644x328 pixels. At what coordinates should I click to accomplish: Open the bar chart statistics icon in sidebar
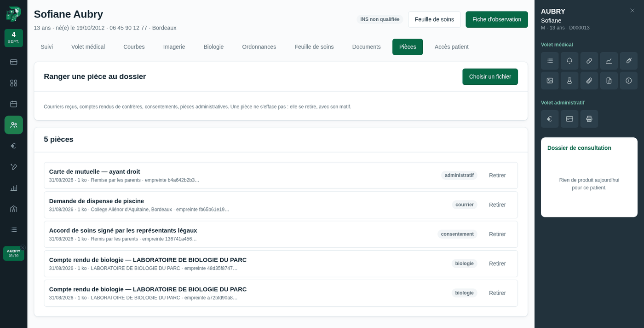point(13,187)
